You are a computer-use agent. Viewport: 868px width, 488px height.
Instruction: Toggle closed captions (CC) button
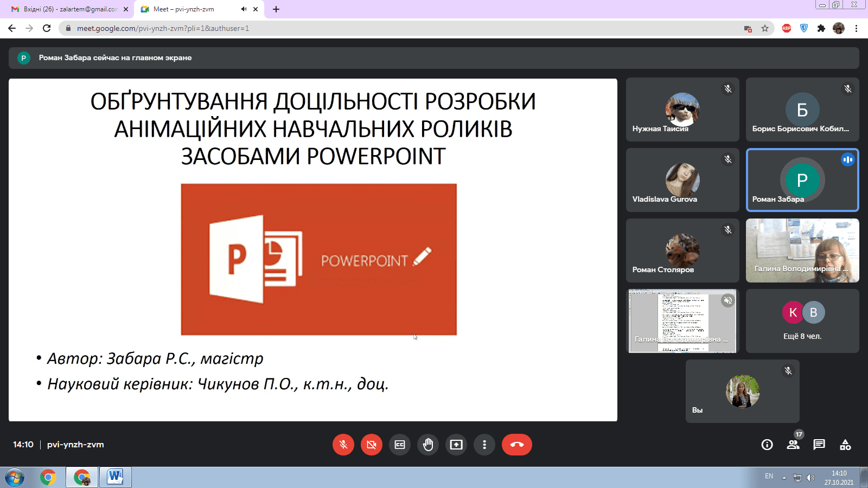pyautogui.click(x=400, y=445)
